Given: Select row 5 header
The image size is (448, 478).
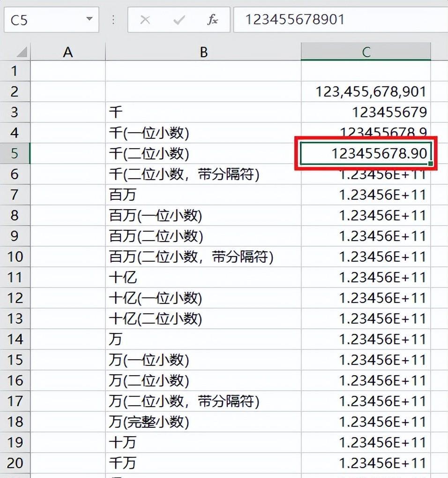Looking at the screenshot, I should [x=15, y=153].
